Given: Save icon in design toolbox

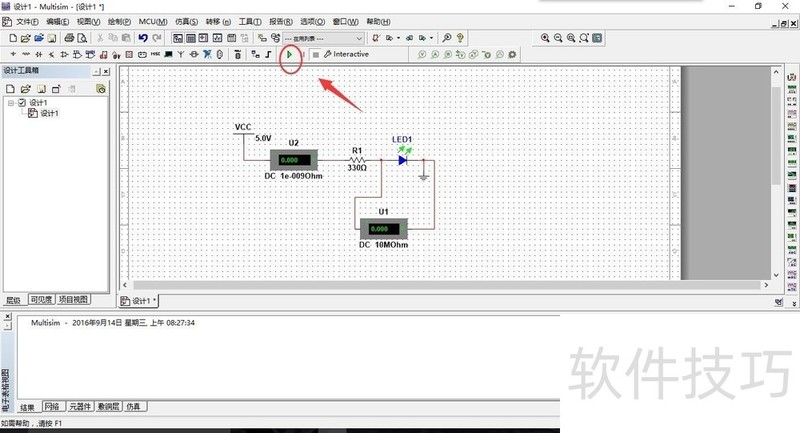Looking at the screenshot, I should click(x=41, y=89).
